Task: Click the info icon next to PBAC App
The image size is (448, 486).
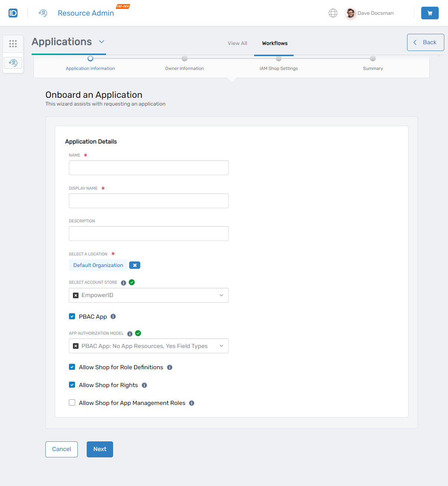Action: click(x=113, y=316)
